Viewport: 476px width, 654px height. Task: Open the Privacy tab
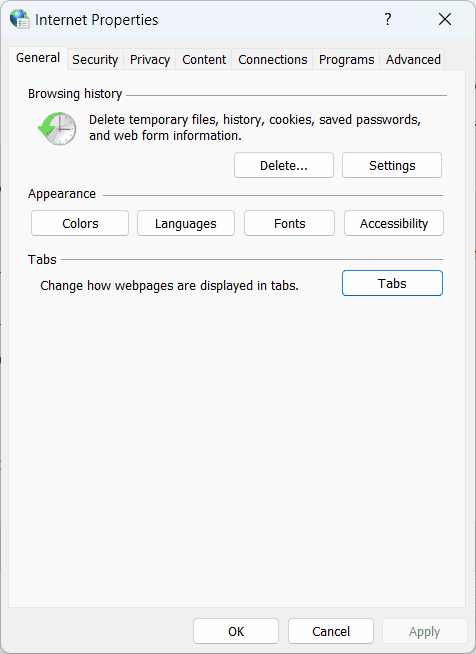point(150,60)
